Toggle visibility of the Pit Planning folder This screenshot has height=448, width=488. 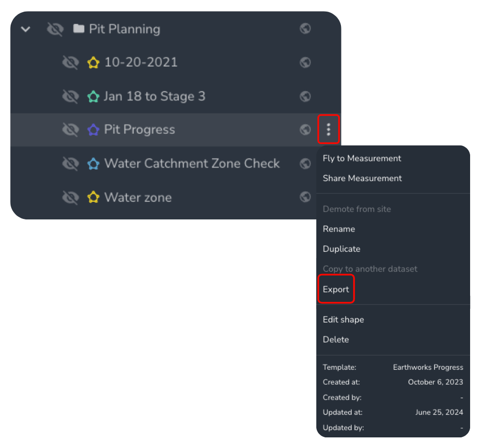tap(56, 29)
